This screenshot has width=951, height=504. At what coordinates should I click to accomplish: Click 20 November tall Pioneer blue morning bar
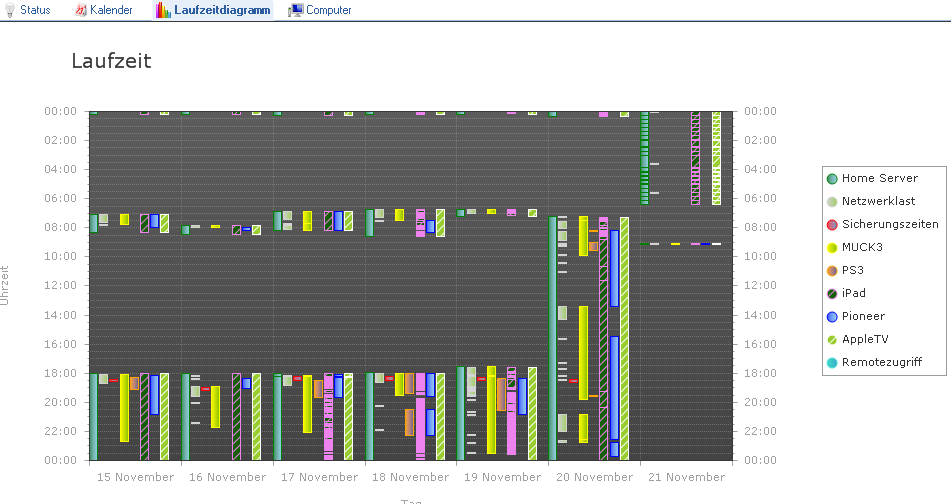click(x=614, y=268)
